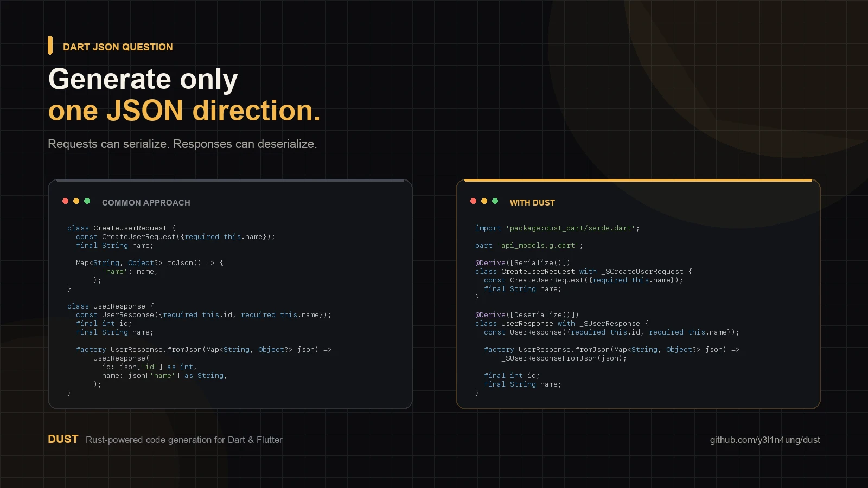
Task: Click 'final int id;' in Common Approach panel
Action: (x=104, y=324)
